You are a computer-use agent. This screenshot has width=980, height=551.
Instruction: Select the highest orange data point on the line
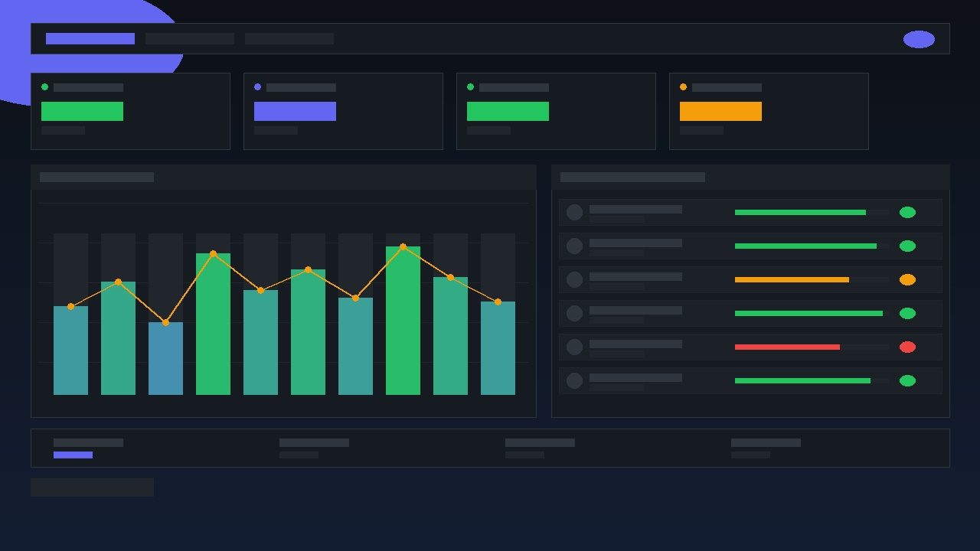[403, 246]
